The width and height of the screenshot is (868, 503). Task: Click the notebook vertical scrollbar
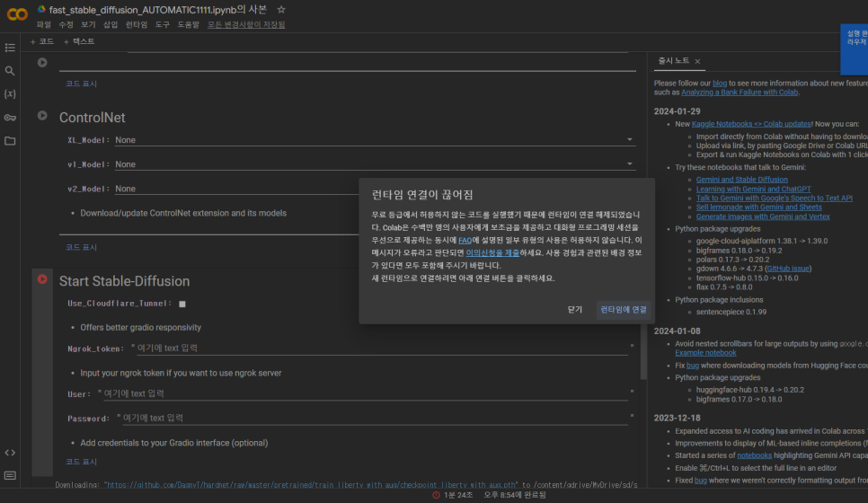[643, 351]
